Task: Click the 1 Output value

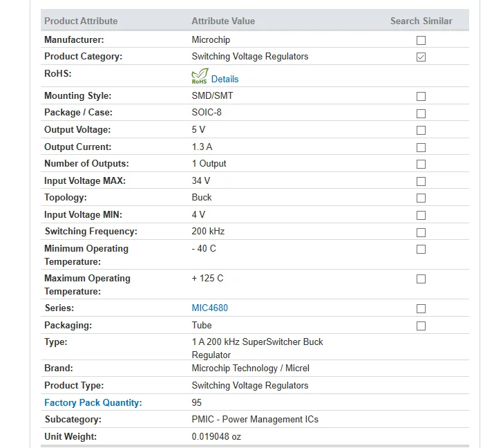Action: point(209,164)
